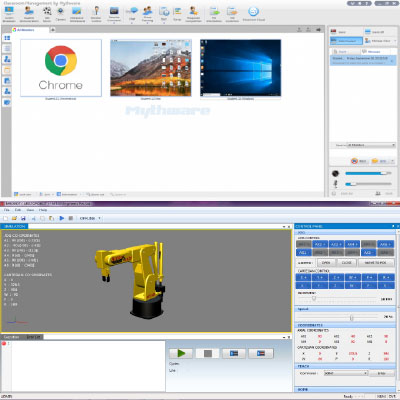Start Screen Broadcast in Classroom Management
Screen dimensions: 400x400
(x=9, y=14)
